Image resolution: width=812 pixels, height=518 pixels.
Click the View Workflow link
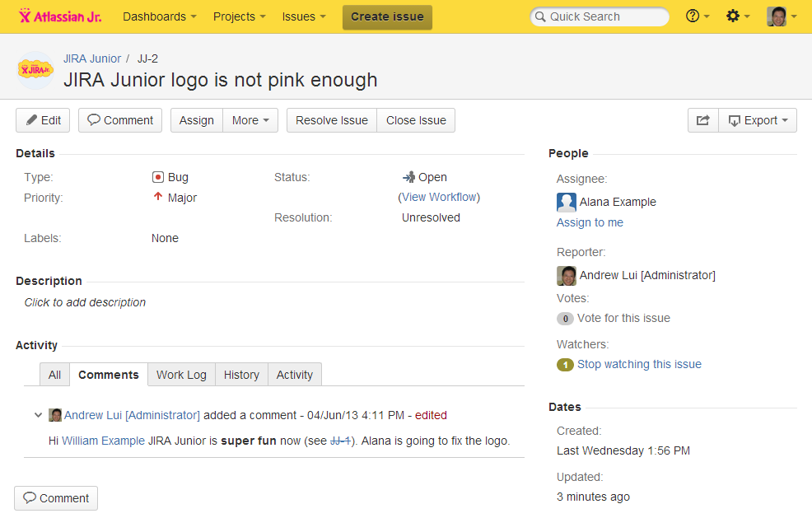(441, 197)
